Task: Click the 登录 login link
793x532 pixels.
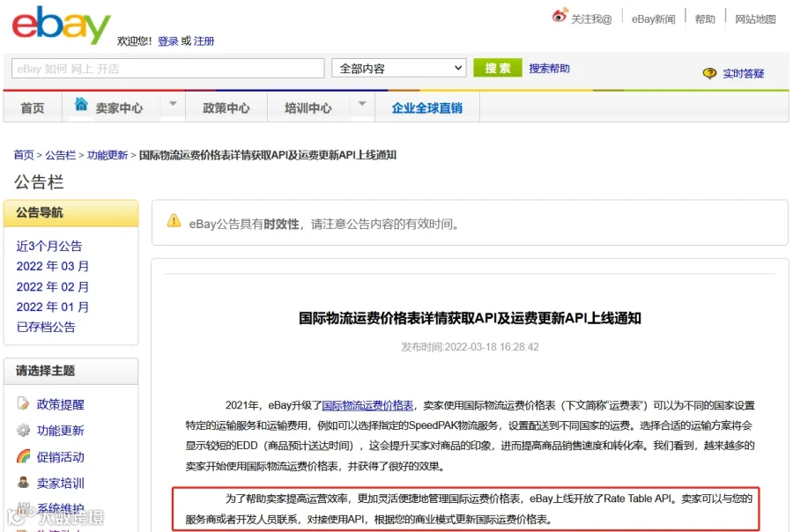Action: (x=167, y=41)
